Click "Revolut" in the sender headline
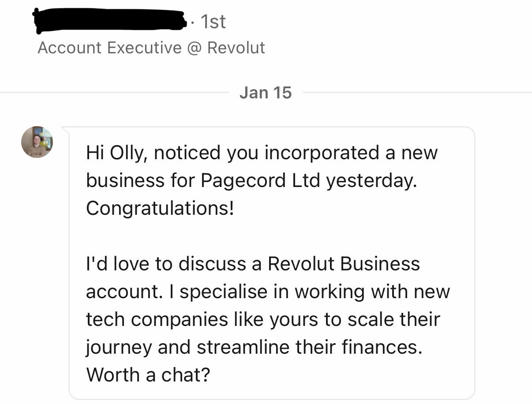Image resolution: width=532 pixels, height=404 pixels. (236, 48)
